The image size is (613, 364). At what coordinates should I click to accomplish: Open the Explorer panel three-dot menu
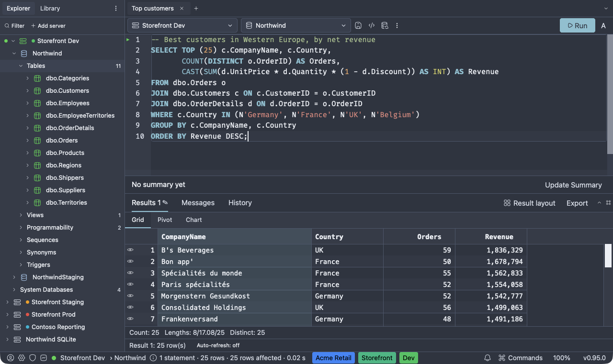point(116,9)
